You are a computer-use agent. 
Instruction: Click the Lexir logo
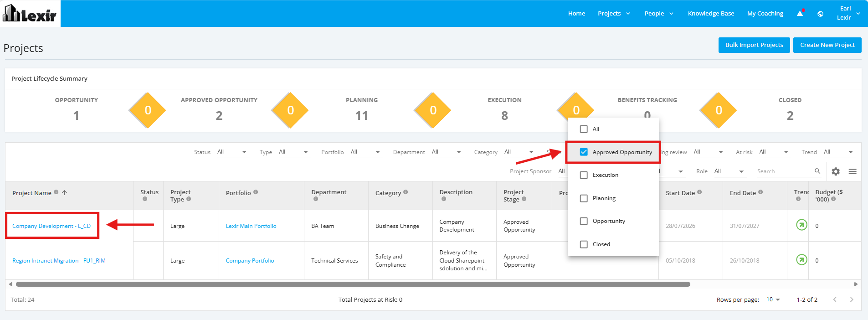coord(30,13)
